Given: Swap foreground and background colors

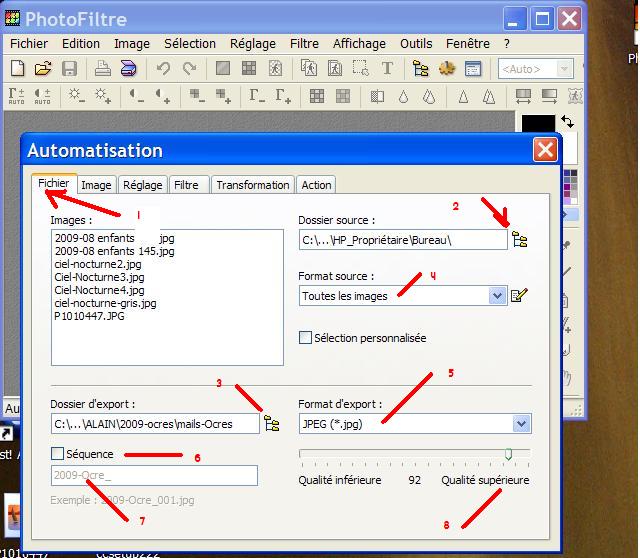Looking at the screenshot, I should point(567,121).
